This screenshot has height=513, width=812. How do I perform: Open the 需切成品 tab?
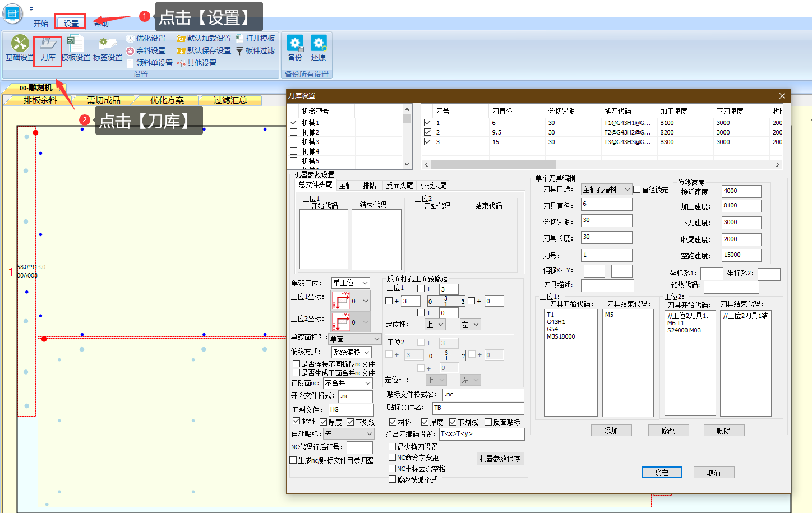pos(103,100)
